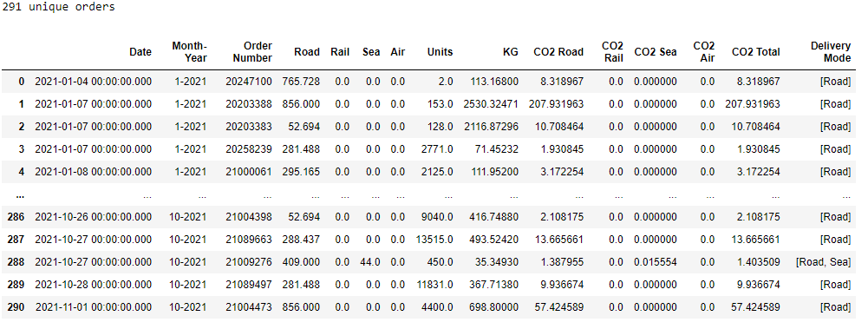Click the Date column header
This screenshot has width=868, height=329.
pos(140,52)
